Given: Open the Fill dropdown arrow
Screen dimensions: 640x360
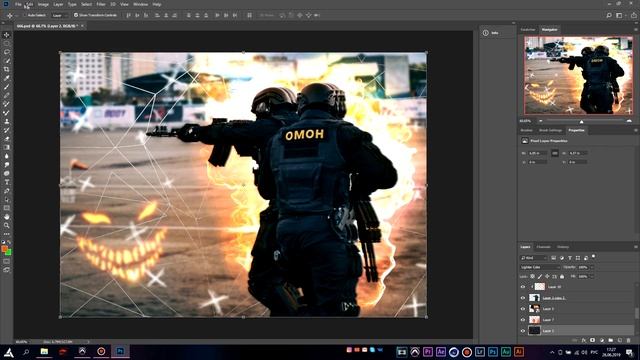Looking at the screenshot, I should (592, 276).
